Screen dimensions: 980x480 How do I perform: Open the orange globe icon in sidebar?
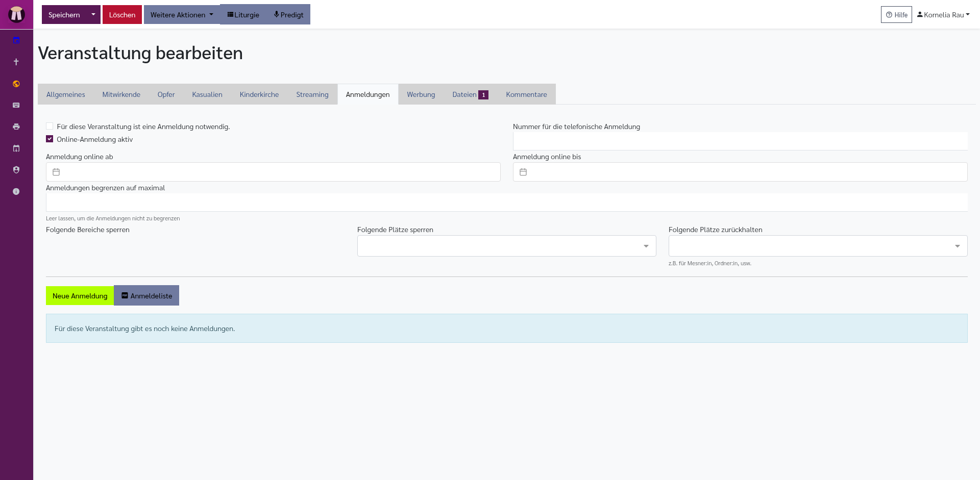pos(16,84)
